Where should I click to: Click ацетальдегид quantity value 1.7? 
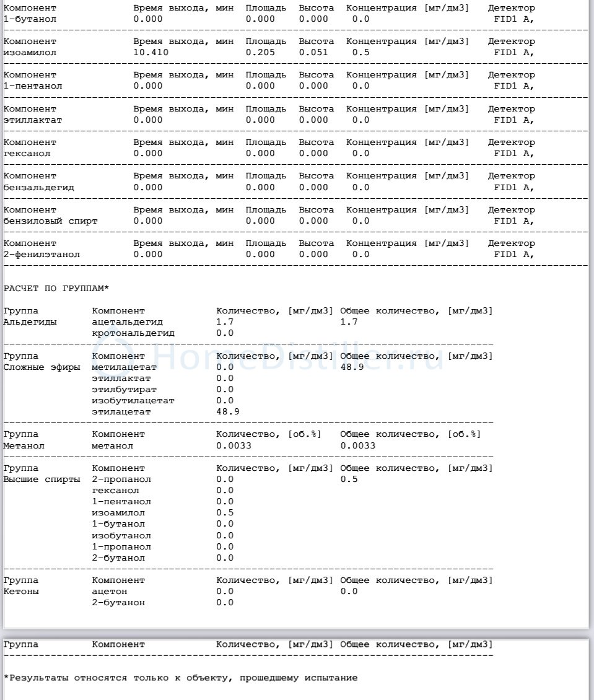224,322
